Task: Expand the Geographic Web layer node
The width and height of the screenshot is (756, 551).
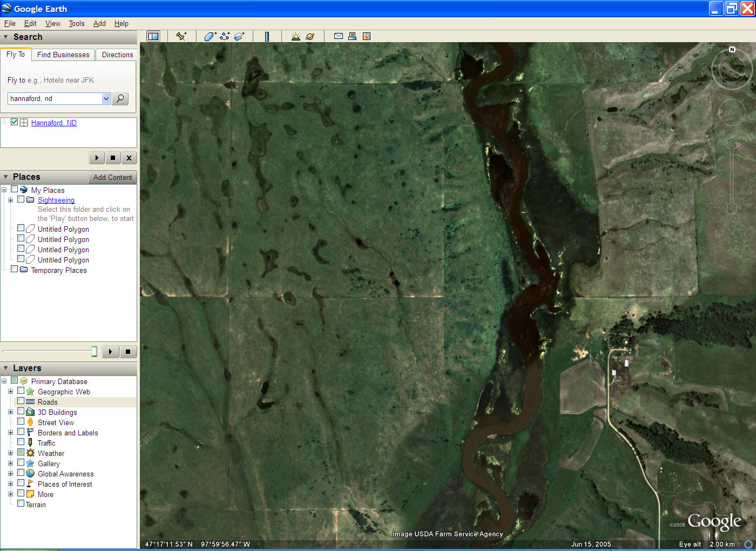Action: [x=10, y=391]
